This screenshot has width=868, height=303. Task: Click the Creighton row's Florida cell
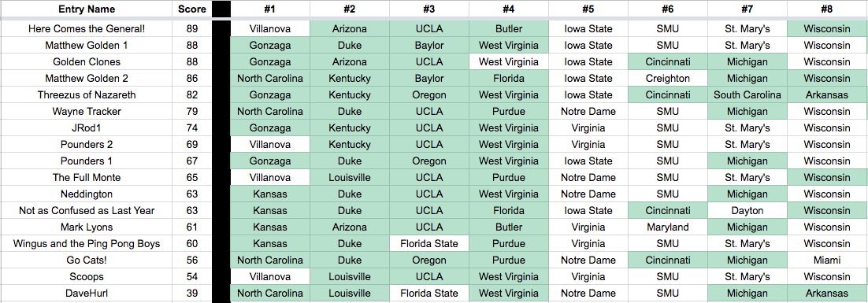coord(509,79)
